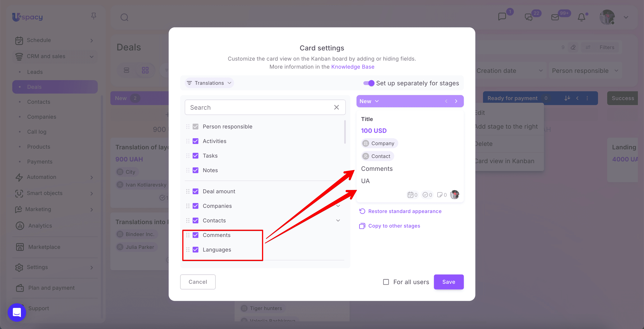Open the mail inbox icon

555,17
